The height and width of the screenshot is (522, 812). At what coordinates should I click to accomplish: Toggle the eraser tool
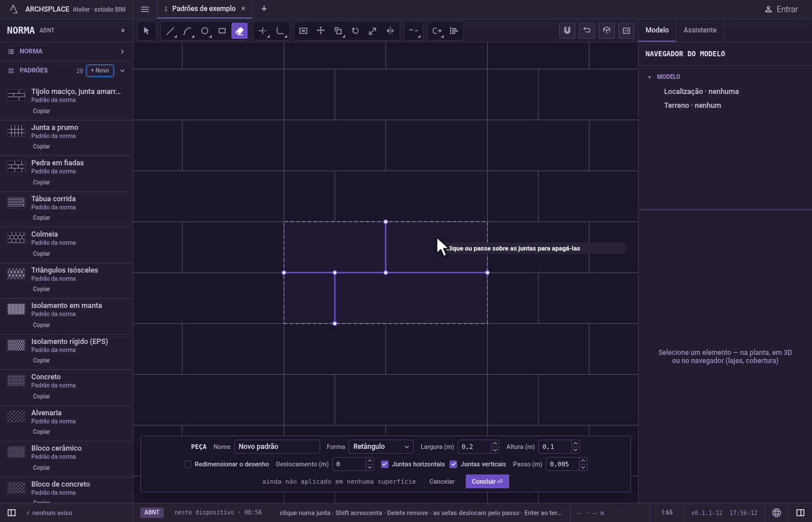tap(240, 31)
